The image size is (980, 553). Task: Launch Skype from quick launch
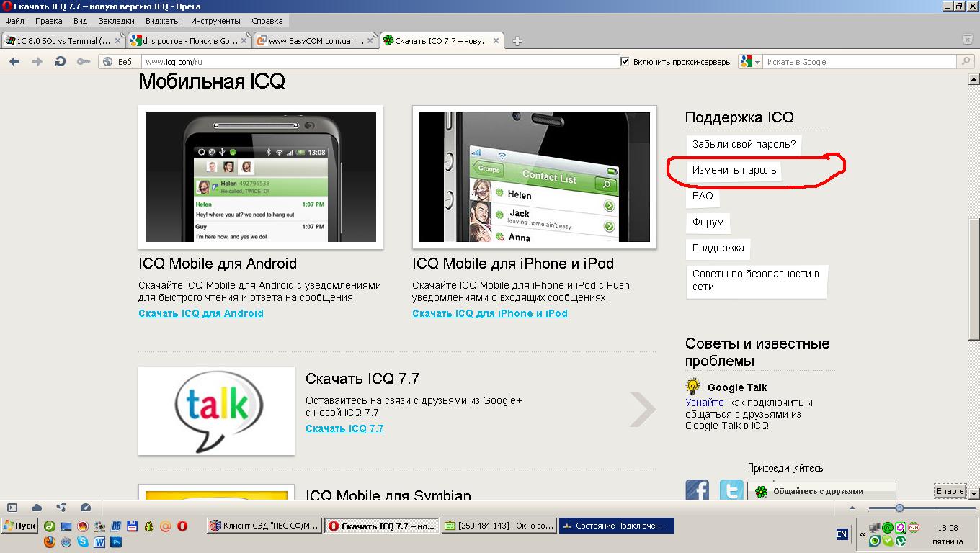[x=83, y=542]
